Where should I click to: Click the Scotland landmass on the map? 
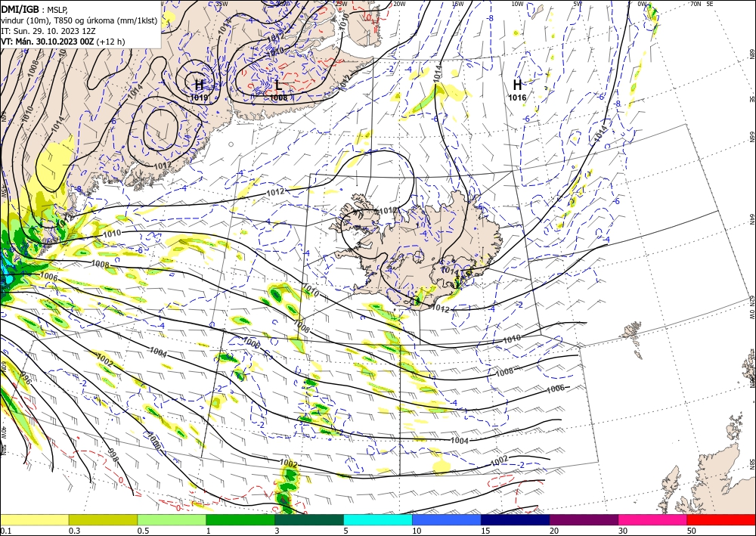click(x=709, y=477)
